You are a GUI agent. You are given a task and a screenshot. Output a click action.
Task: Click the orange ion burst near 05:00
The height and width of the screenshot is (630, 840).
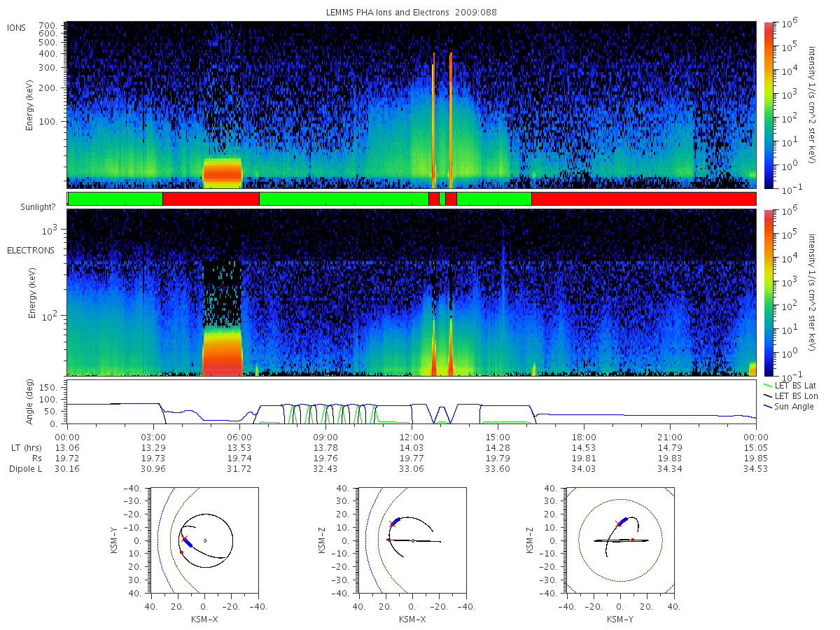223,173
